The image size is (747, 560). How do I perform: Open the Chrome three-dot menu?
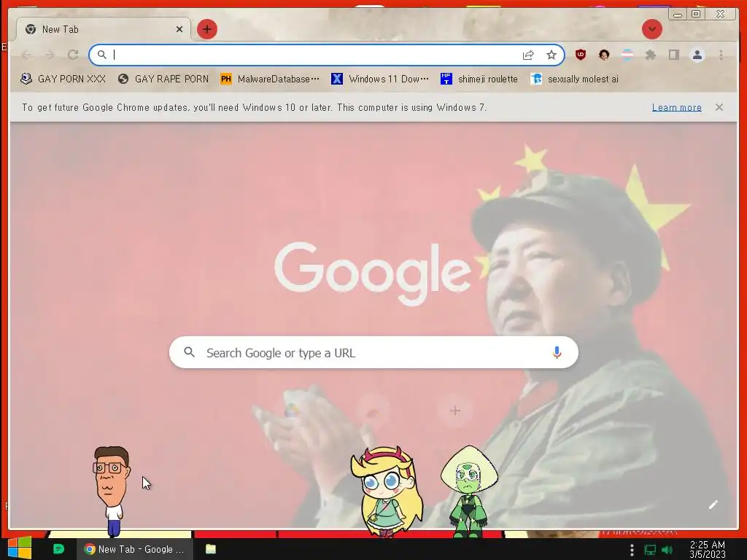721,55
